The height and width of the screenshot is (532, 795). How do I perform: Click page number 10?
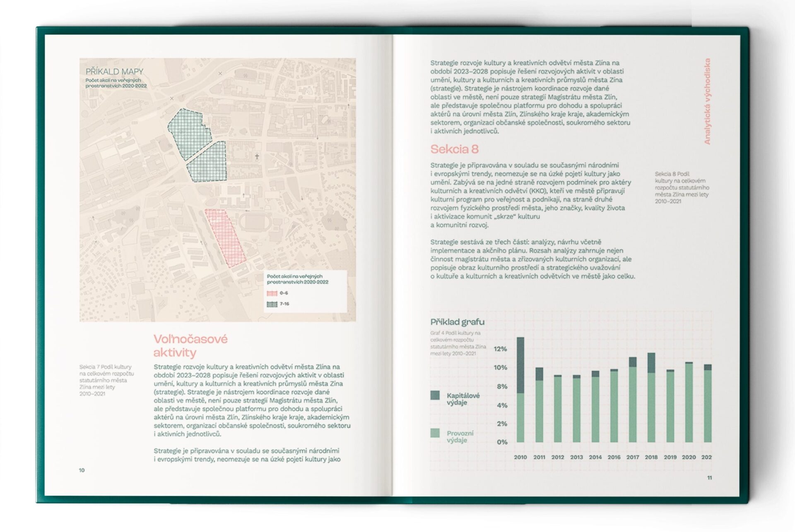(x=82, y=470)
